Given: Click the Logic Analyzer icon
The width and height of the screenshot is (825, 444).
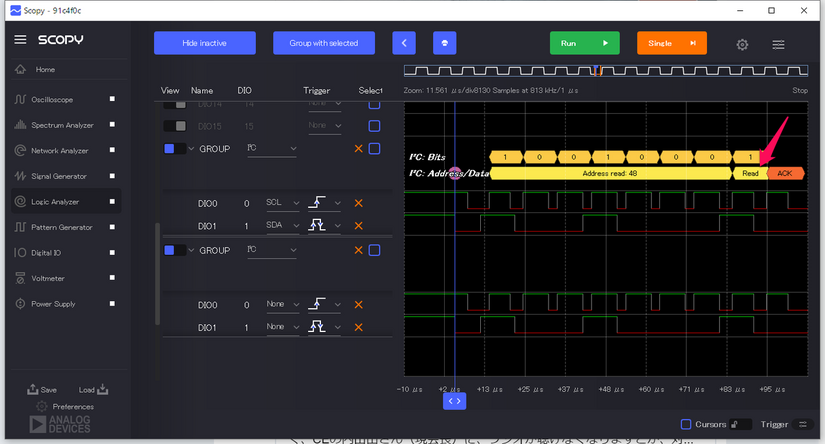Looking at the screenshot, I should click(20, 201).
